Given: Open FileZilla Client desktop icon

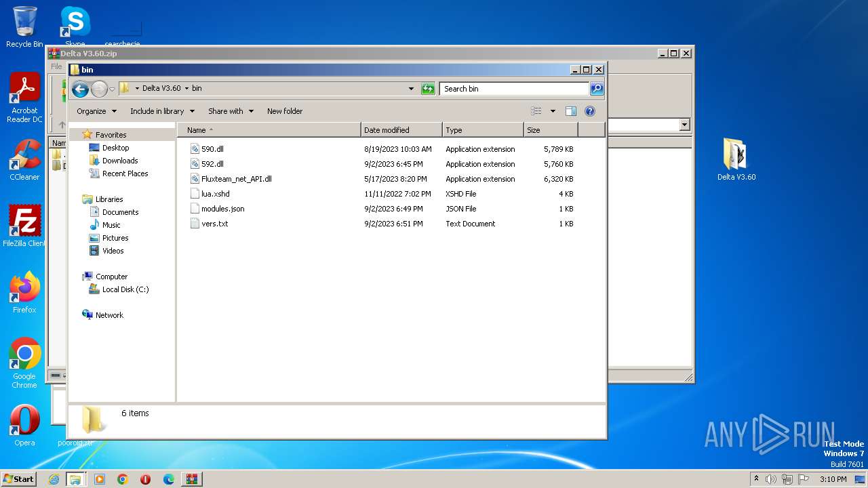Looking at the screenshot, I should (x=24, y=226).
